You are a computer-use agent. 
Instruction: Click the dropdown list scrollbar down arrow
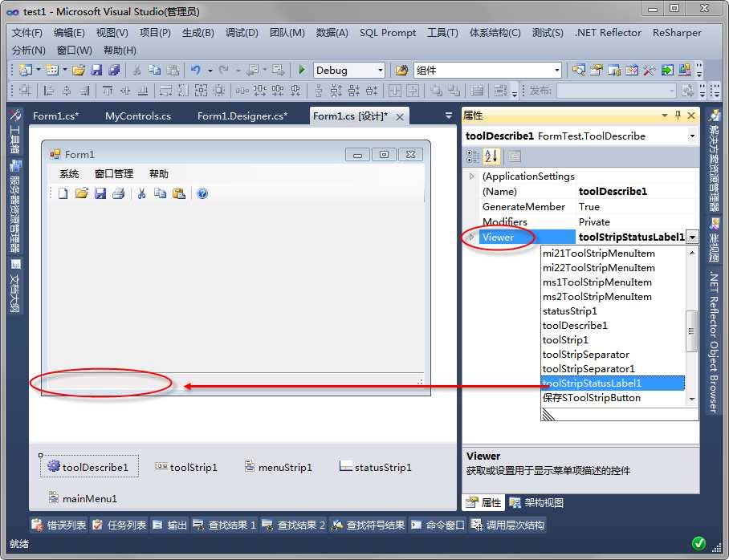pos(692,400)
